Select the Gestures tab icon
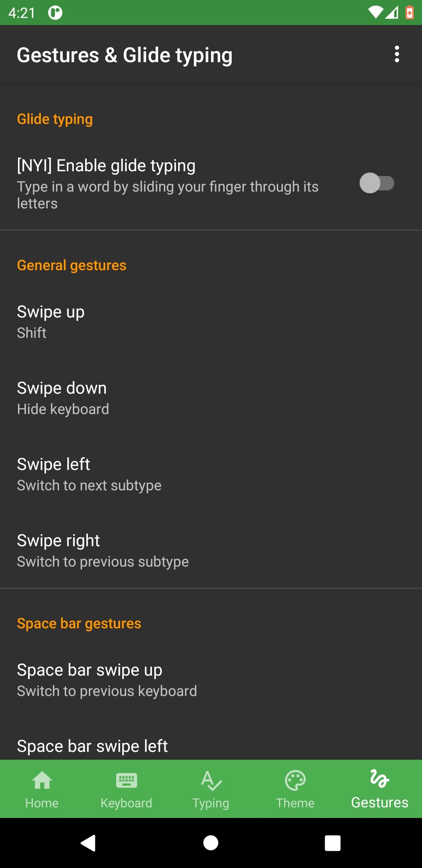This screenshot has height=868, width=422. (x=379, y=778)
